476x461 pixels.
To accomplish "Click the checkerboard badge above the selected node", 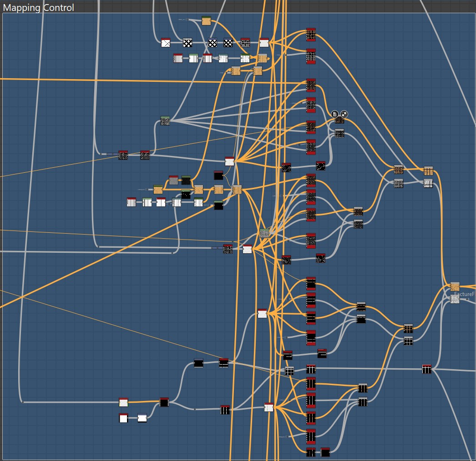I will 344,114.
